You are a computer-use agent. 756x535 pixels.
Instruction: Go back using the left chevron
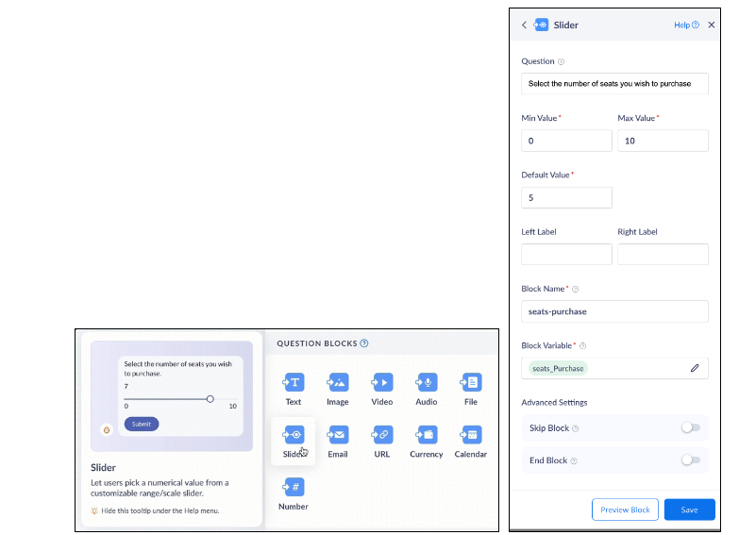[524, 25]
